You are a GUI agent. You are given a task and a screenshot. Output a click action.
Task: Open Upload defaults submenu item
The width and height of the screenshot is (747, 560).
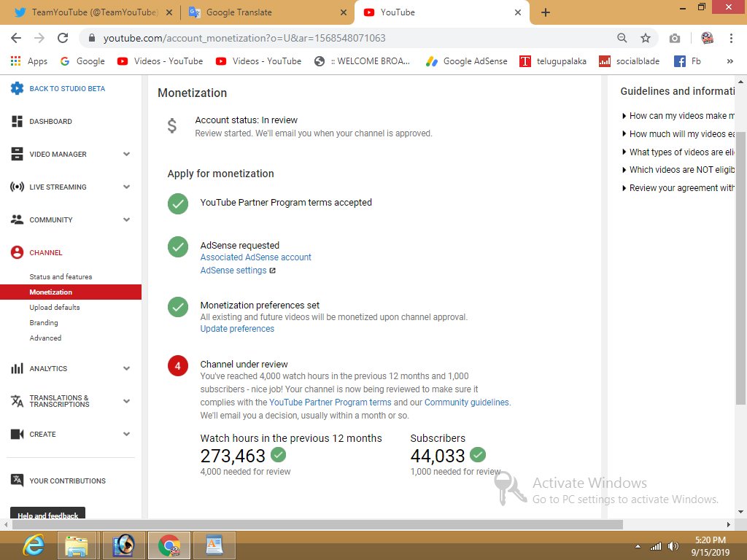click(55, 307)
